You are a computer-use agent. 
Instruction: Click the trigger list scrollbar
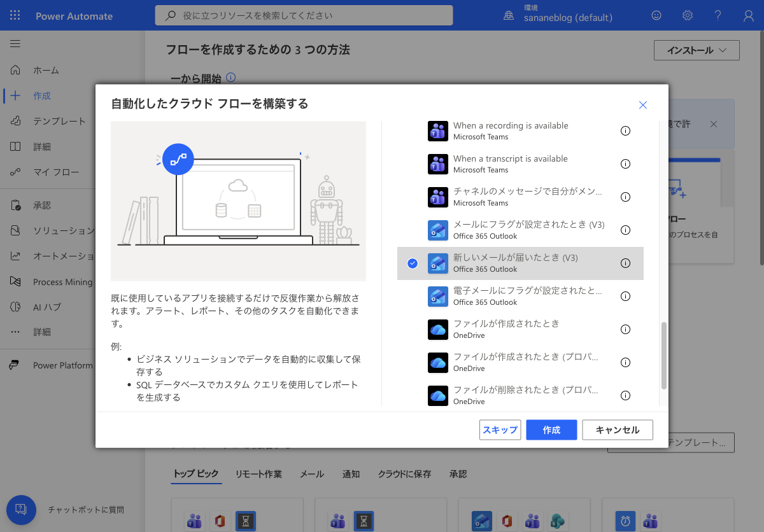pyautogui.click(x=664, y=355)
